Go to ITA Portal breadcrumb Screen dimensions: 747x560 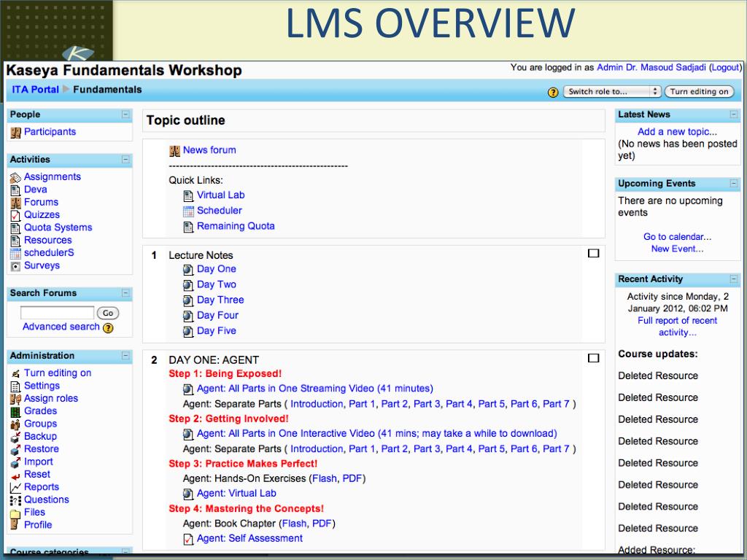(35, 90)
